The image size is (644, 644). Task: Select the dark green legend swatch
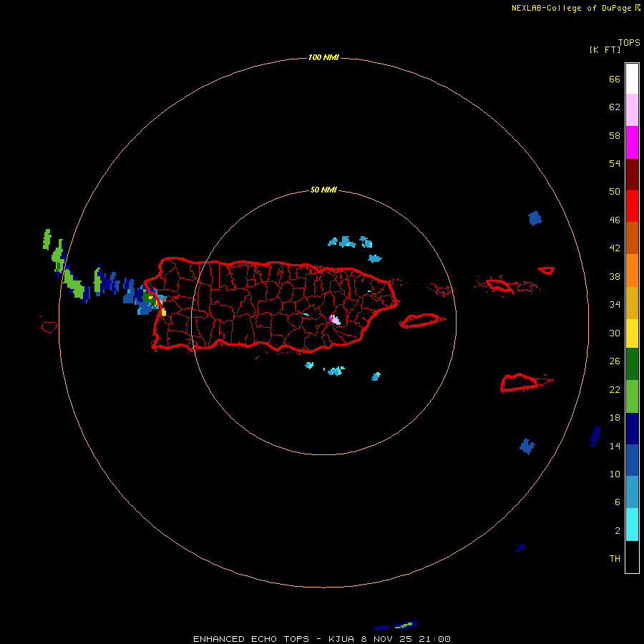click(x=632, y=364)
